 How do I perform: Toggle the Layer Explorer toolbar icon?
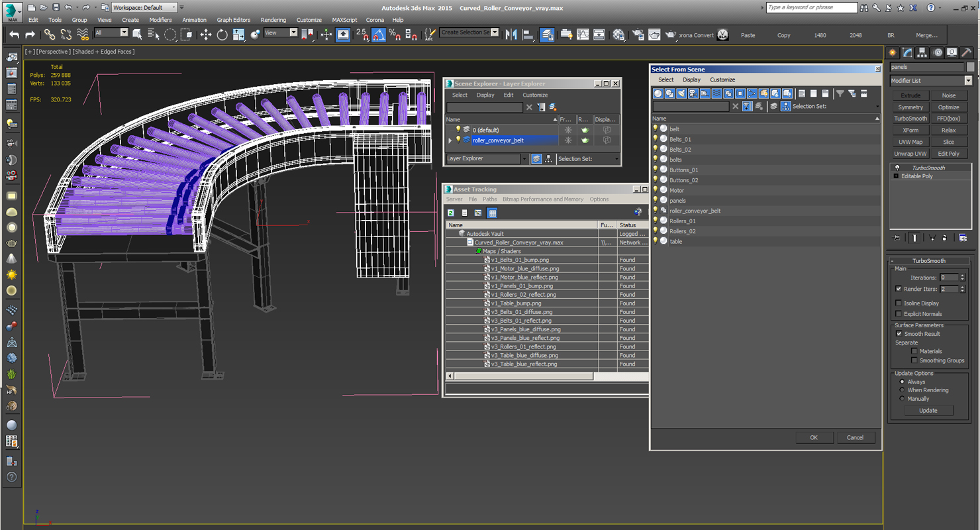tap(547, 34)
